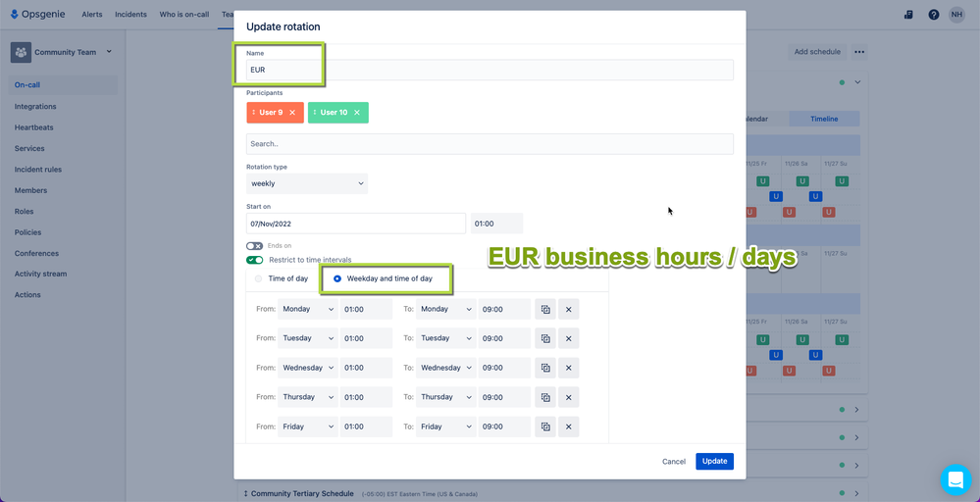Click the Start on time field 01:00
980x502 pixels.
pos(497,224)
